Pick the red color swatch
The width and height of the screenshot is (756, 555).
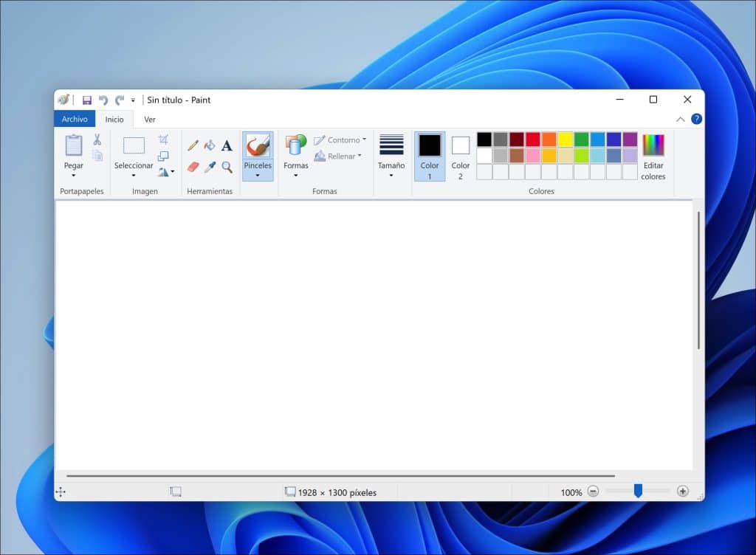pos(532,139)
